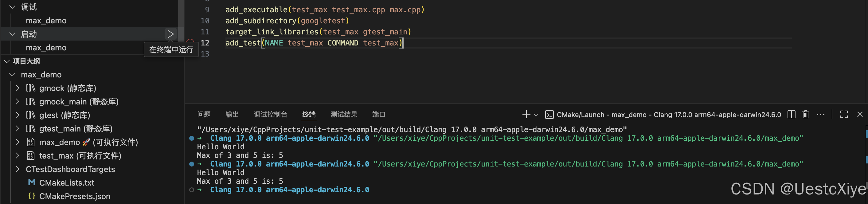Run launch target in terminal play icon
The width and height of the screenshot is (868, 204).
click(x=170, y=34)
